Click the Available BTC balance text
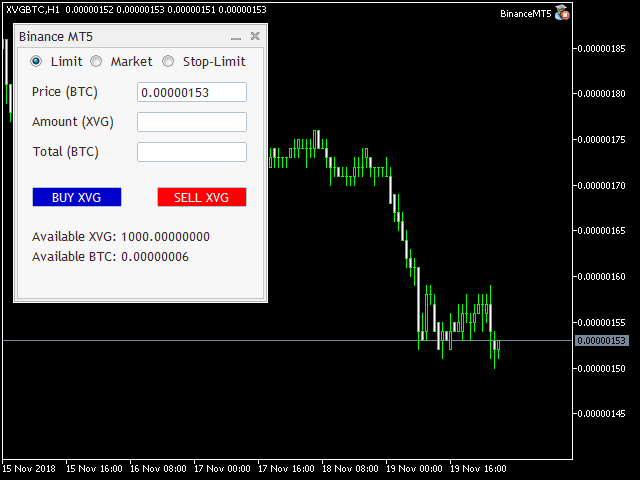 (x=110, y=257)
